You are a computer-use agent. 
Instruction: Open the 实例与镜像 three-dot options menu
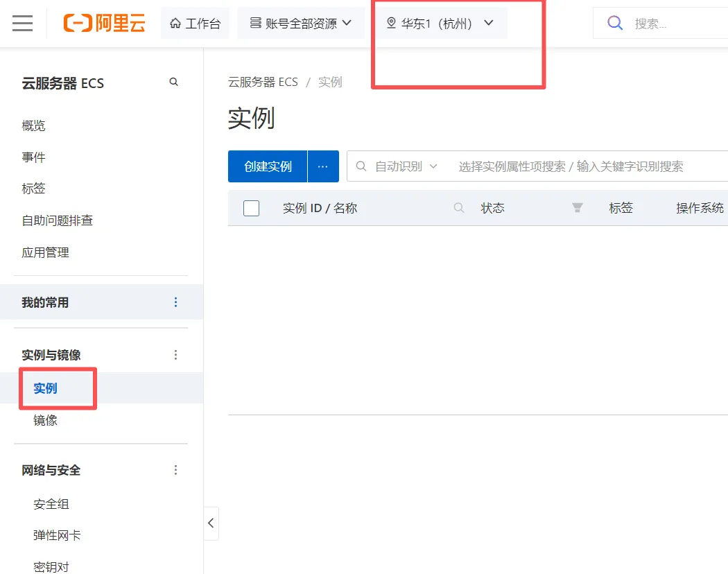click(x=175, y=355)
